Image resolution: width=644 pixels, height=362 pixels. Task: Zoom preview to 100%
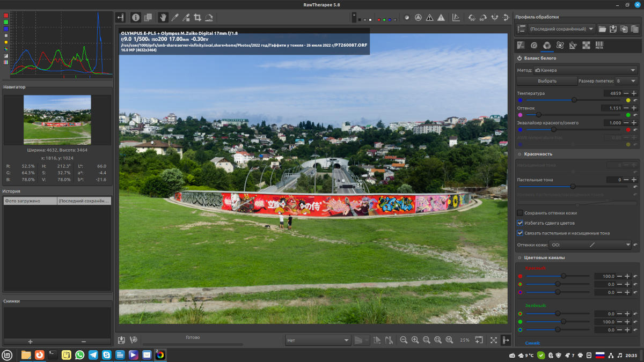pyautogui.click(x=449, y=340)
